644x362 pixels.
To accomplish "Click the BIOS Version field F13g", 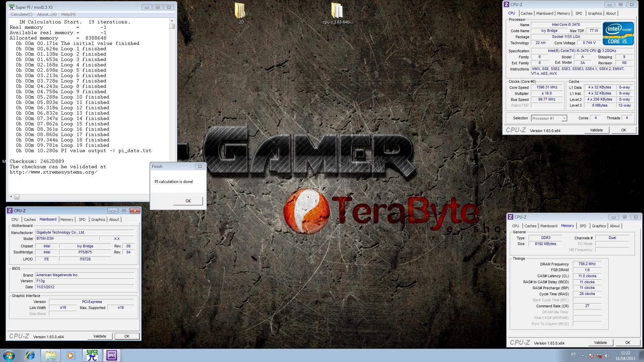I will point(85,281).
